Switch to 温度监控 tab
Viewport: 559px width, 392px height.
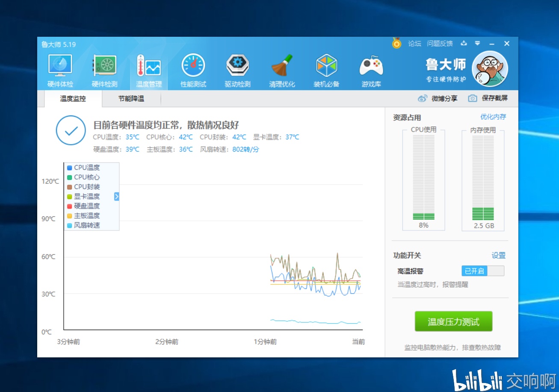pos(73,99)
